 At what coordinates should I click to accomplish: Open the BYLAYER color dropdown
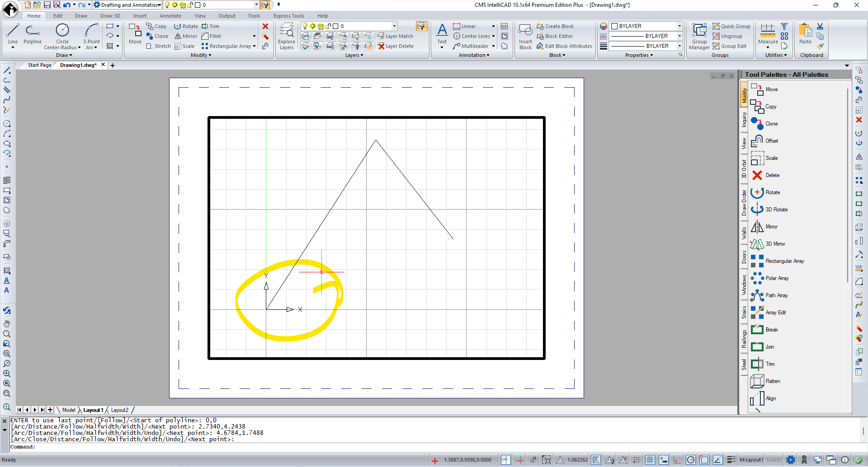679,26
